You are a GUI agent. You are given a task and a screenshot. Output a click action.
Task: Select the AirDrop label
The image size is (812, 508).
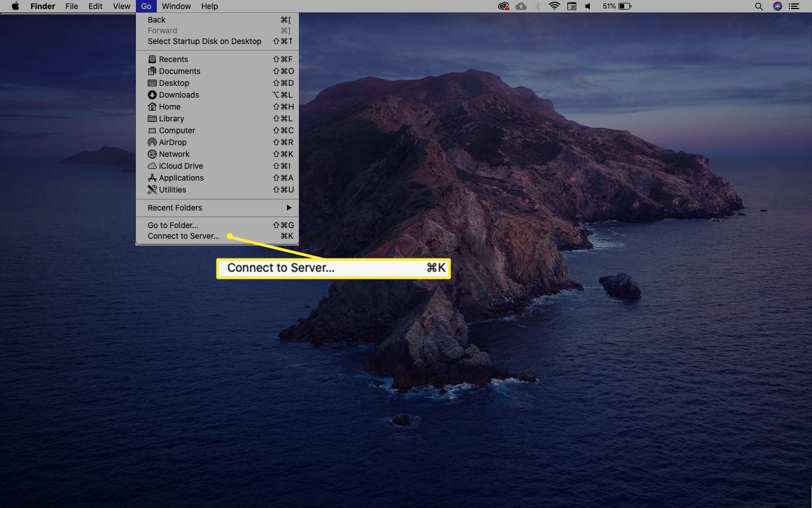pos(173,142)
